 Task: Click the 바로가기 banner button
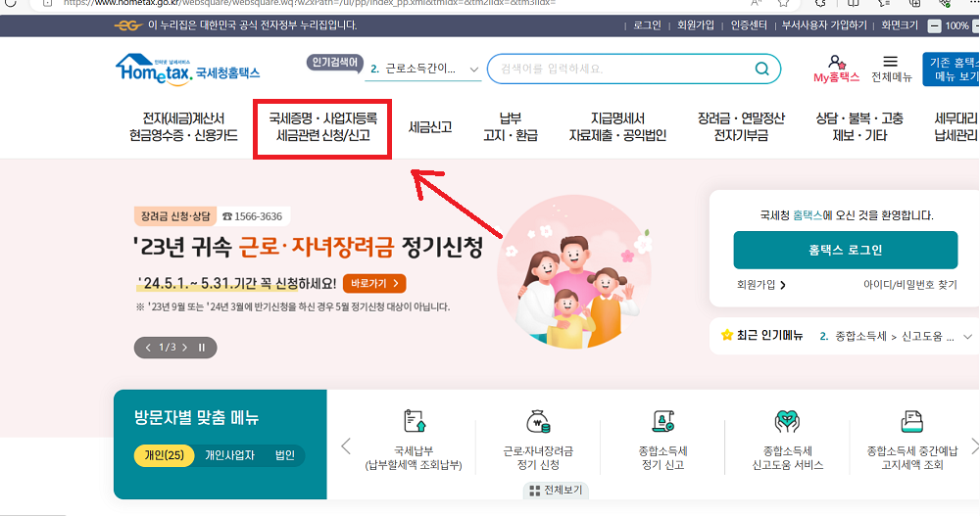click(x=374, y=284)
